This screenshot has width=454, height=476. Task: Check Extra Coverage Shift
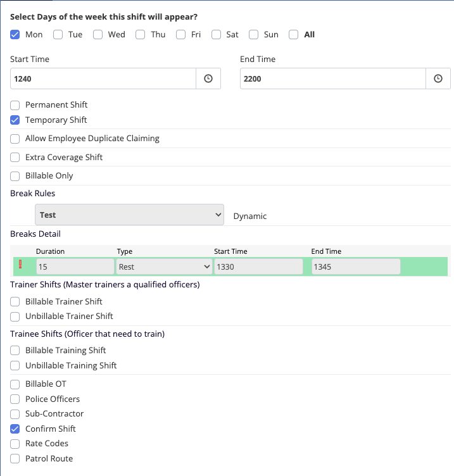pyautogui.click(x=15, y=157)
